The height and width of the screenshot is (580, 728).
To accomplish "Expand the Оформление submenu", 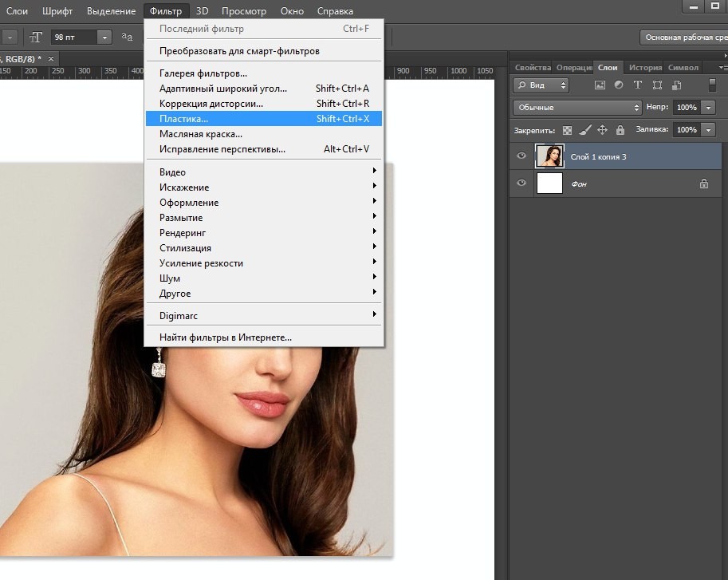I will tap(264, 203).
